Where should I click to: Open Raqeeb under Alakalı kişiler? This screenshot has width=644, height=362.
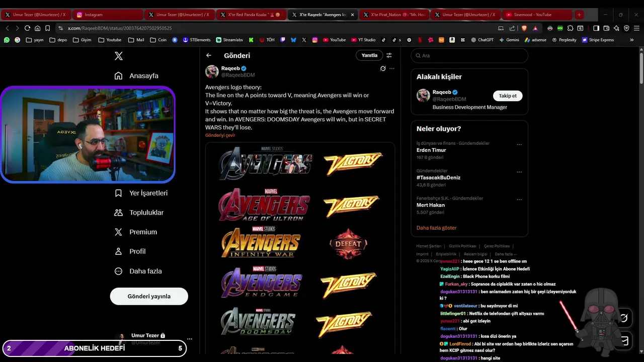pos(442,92)
